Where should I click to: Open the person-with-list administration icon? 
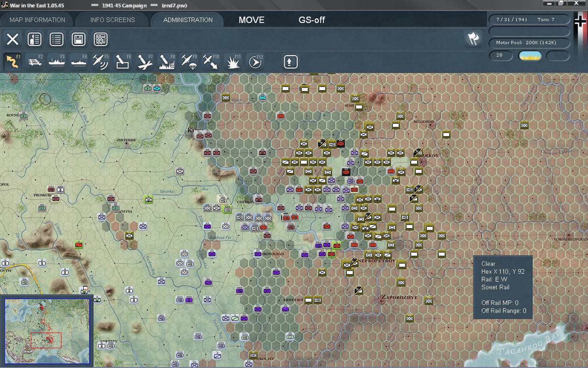tap(34, 39)
